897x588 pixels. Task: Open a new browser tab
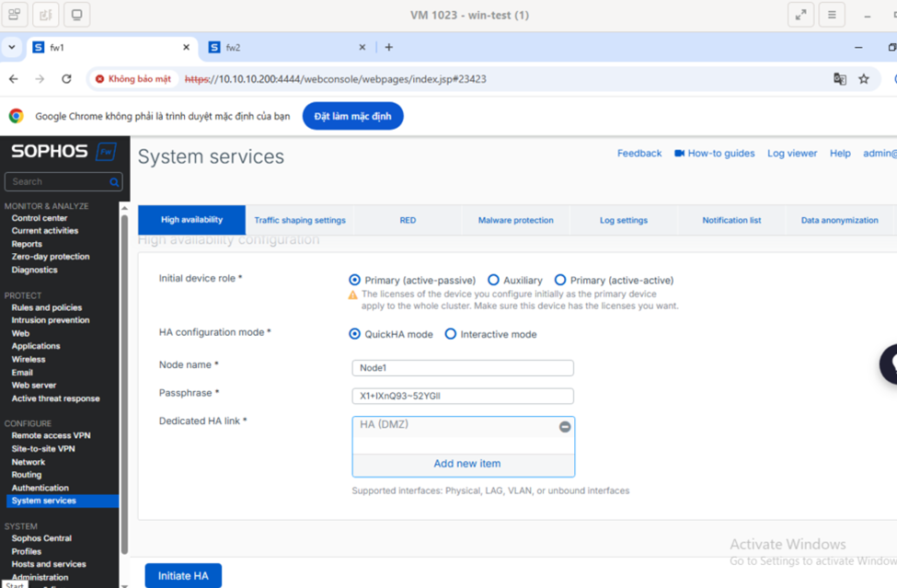point(389,47)
